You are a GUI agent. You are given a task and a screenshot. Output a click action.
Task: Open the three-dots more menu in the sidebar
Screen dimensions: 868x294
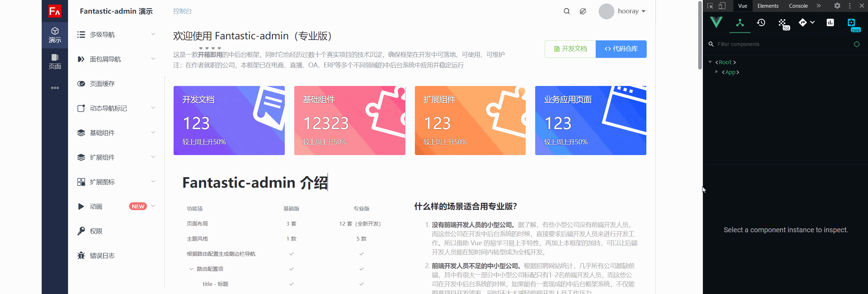(x=55, y=88)
